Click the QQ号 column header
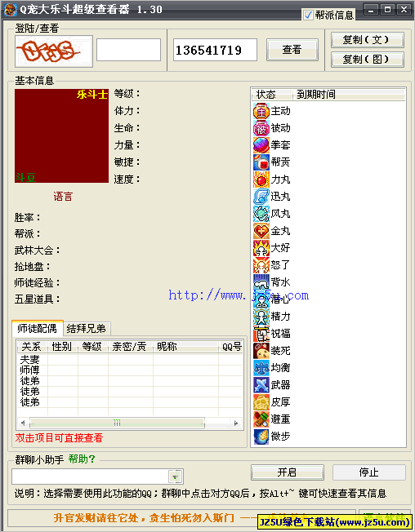Screen dimensions: 415x532 (230, 347)
